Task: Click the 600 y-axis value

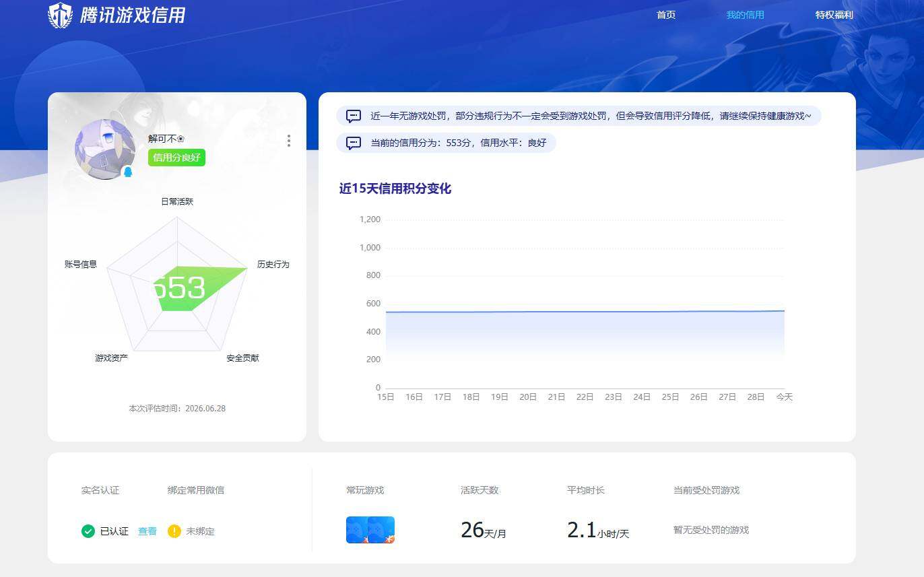Action: click(373, 304)
